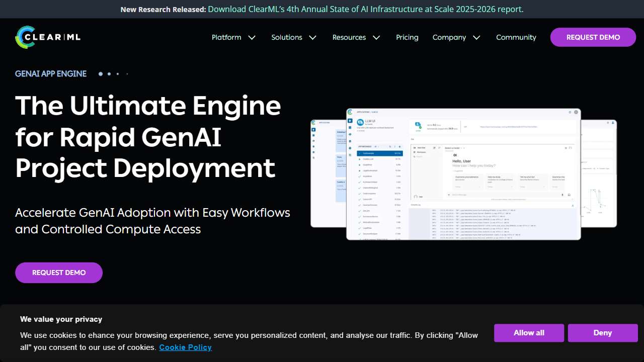The height and width of the screenshot is (362, 644).
Task: Open the Resources dropdown chevron
Action: coord(376,38)
